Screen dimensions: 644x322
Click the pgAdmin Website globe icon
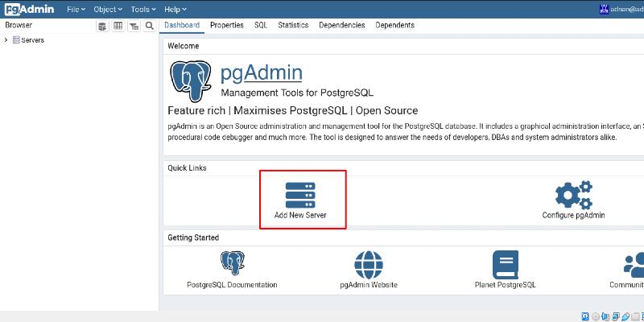[x=369, y=263]
